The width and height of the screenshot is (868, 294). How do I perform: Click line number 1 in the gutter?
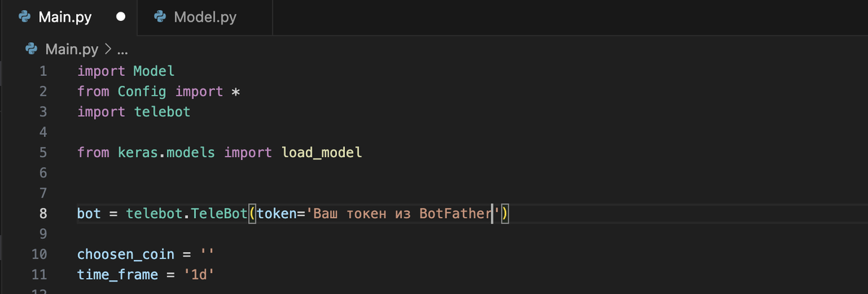tap(43, 72)
